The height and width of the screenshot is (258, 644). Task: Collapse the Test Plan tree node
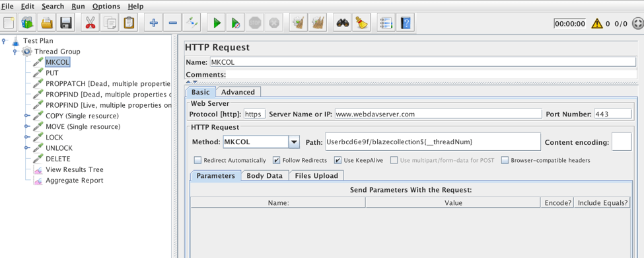click(x=5, y=41)
